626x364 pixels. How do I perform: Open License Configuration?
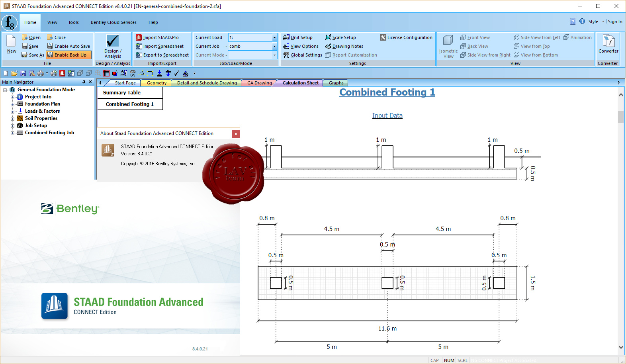(x=406, y=37)
